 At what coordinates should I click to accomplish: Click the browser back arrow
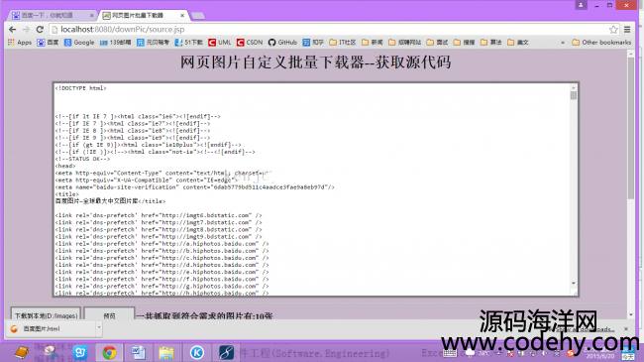point(12,30)
